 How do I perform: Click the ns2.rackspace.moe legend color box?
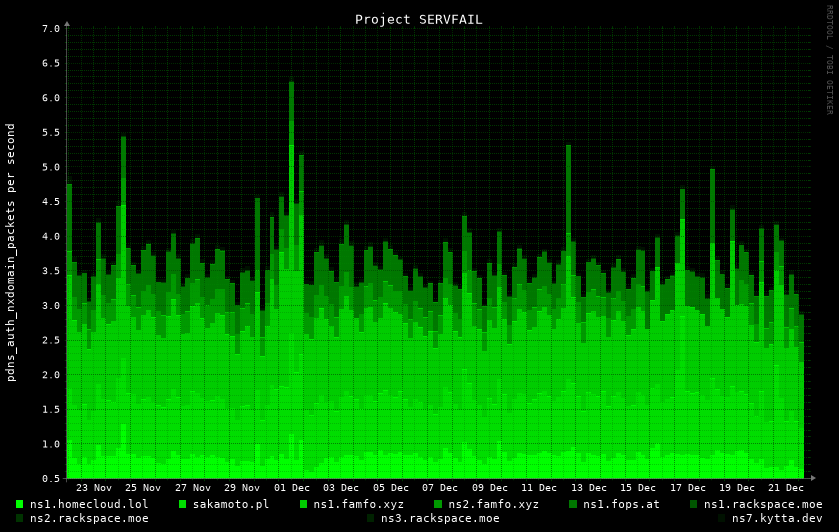(x=19, y=518)
